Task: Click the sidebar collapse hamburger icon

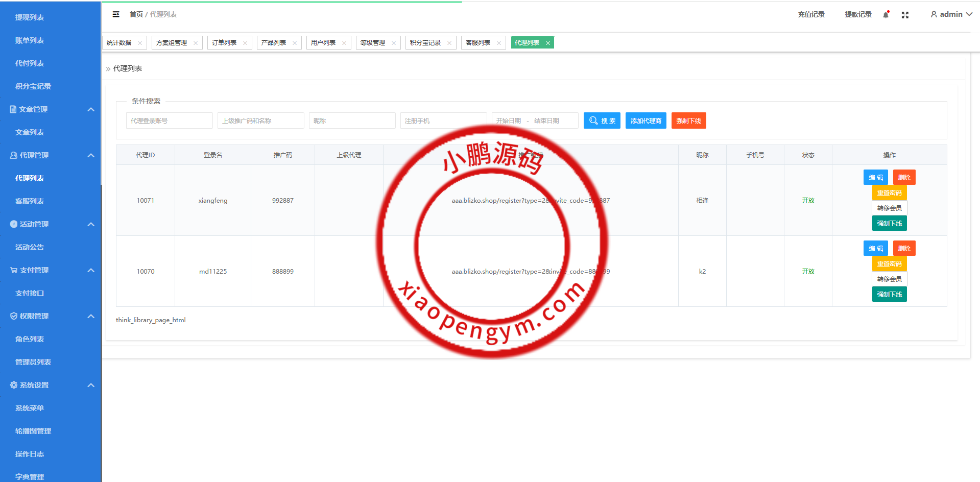Action: pos(116,14)
